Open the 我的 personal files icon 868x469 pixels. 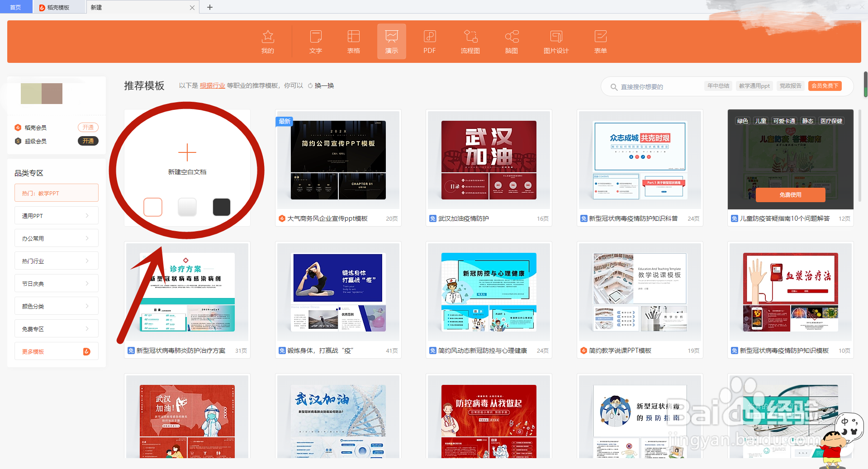point(268,41)
